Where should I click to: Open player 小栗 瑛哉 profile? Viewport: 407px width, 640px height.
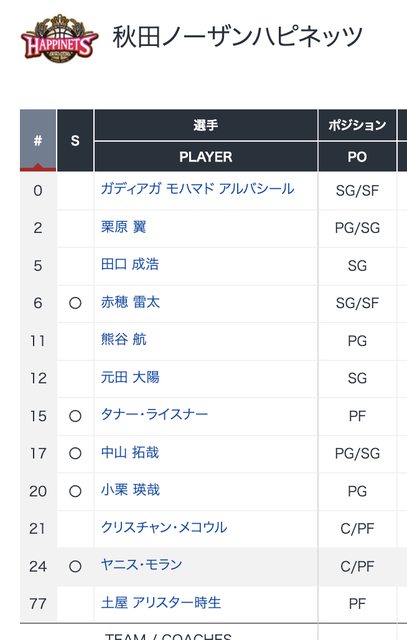pyautogui.click(x=130, y=490)
